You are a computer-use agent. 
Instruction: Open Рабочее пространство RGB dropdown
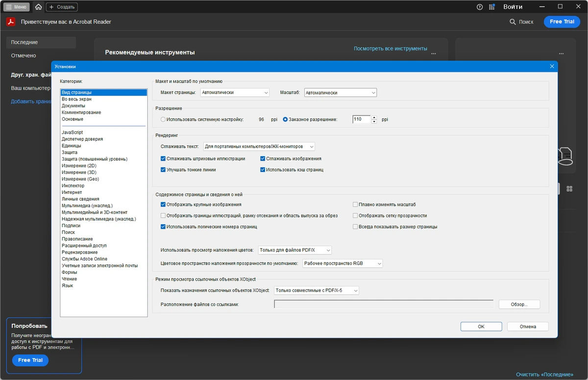coord(343,263)
